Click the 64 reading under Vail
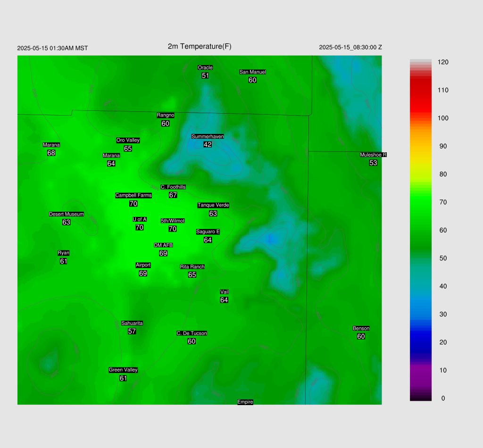This screenshot has width=483, height=448. point(224,300)
